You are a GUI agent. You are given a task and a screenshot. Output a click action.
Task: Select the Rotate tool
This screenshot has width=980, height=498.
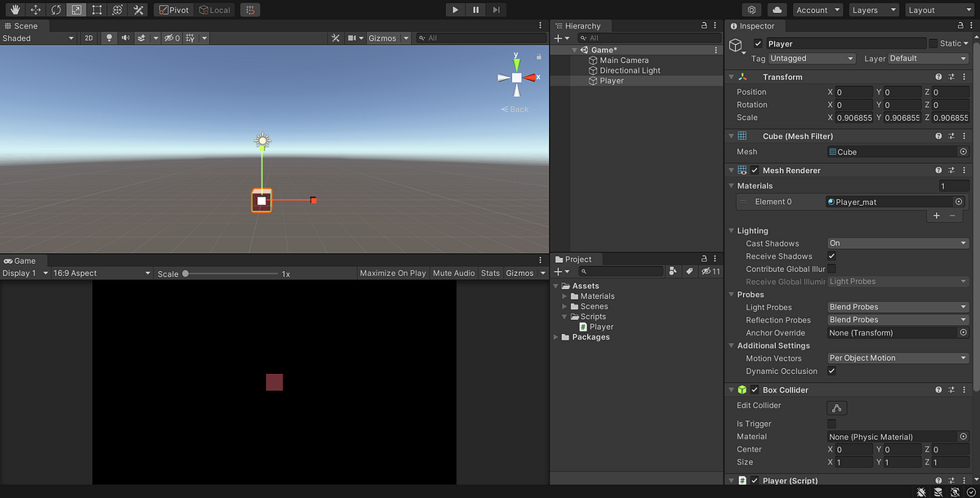pyautogui.click(x=55, y=9)
